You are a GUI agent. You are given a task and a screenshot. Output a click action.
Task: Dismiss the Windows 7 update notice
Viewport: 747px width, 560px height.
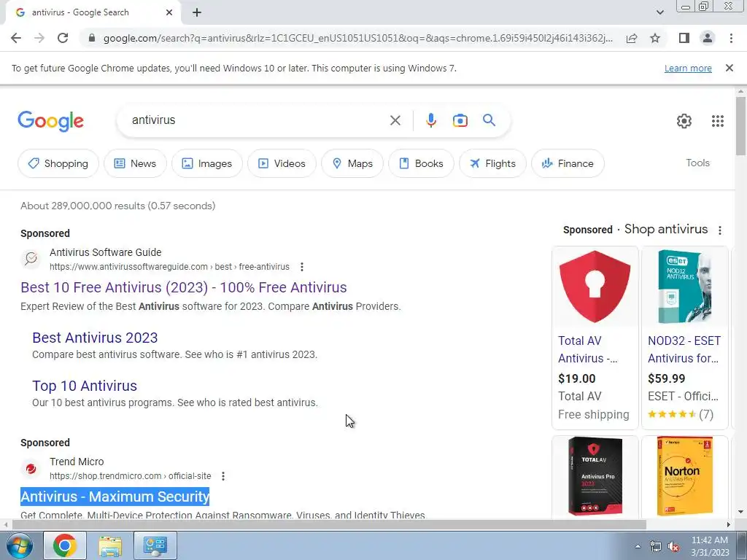point(729,68)
